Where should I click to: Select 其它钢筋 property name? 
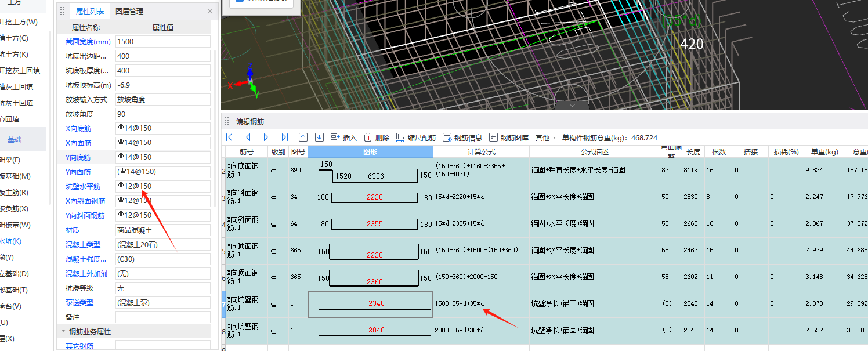click(79, 346)
